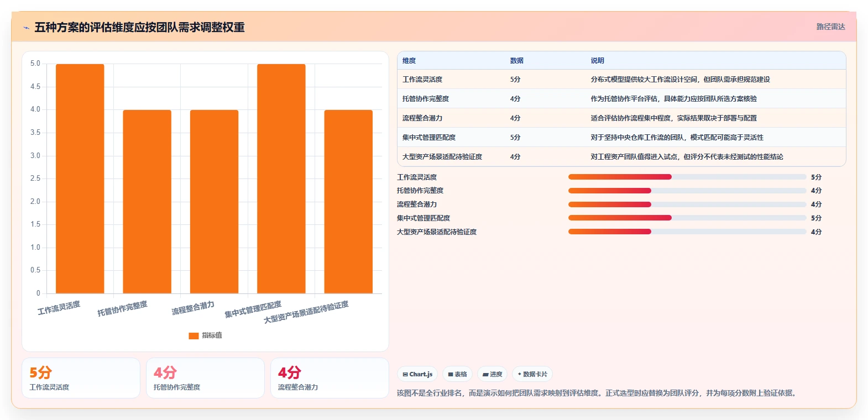
Task: Select the 流程整合潜力 table row cell
Action: (422, 118)
